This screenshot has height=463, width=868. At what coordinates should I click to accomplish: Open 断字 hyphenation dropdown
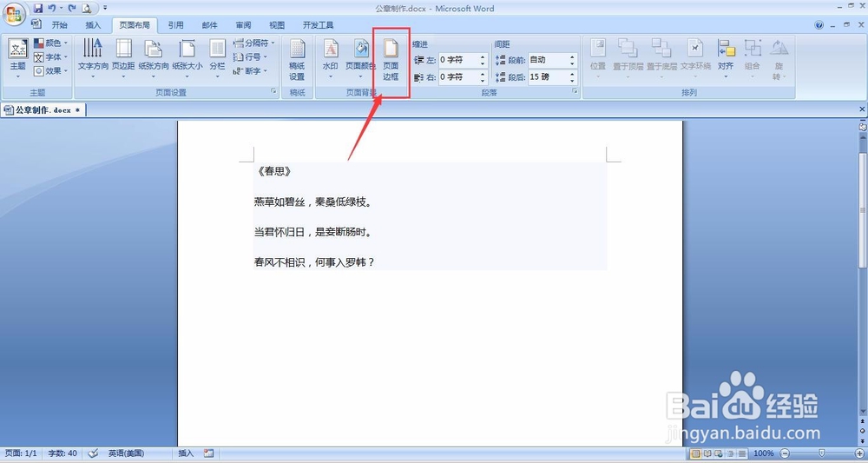pos(250,71)
